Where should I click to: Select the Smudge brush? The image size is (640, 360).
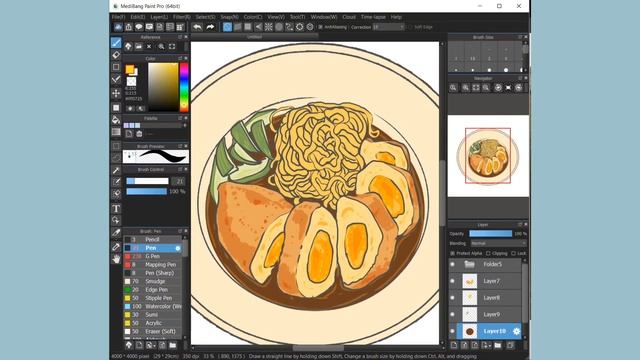[153, 281]
